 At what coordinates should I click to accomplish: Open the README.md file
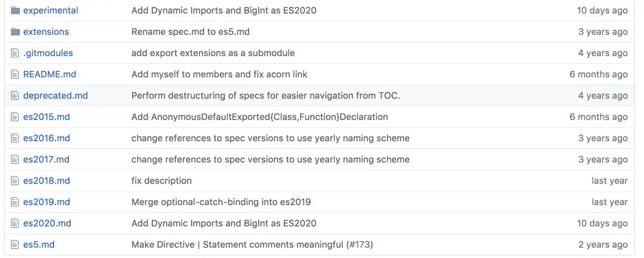pos(50,74)
